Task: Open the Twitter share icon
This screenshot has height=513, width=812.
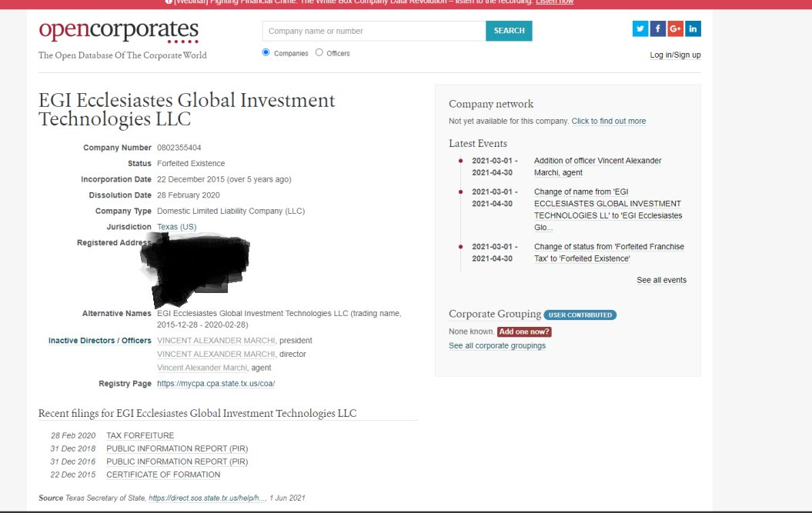Action: (x=640, y=28)
